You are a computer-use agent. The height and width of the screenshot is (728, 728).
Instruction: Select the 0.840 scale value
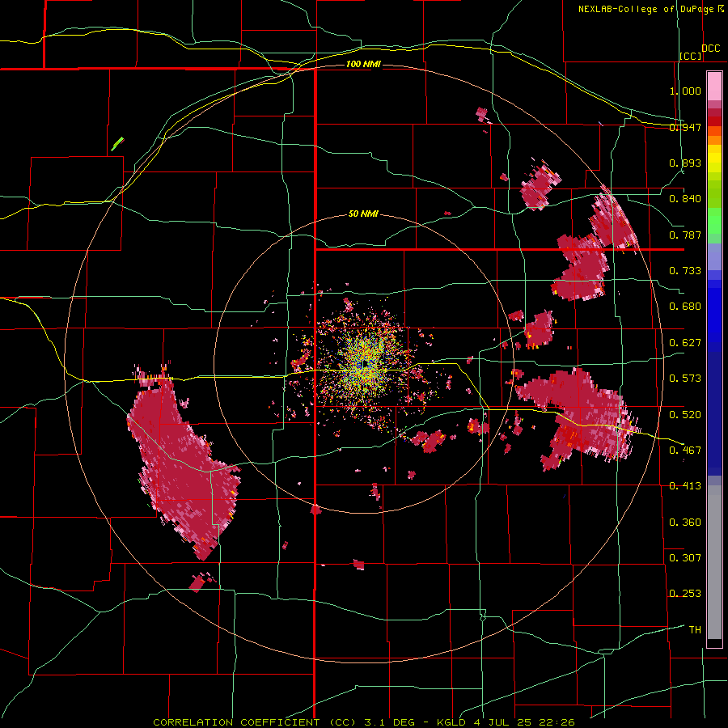[x=685, y=199]
